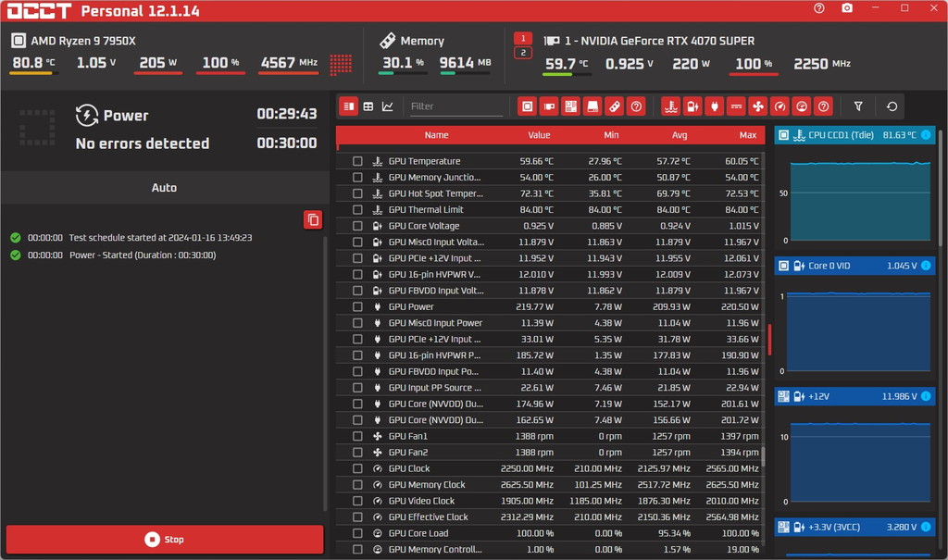Check the GPU Thermal Limit checkbox
This screenshot has width=948, height=560.
(x=357, y=210)
